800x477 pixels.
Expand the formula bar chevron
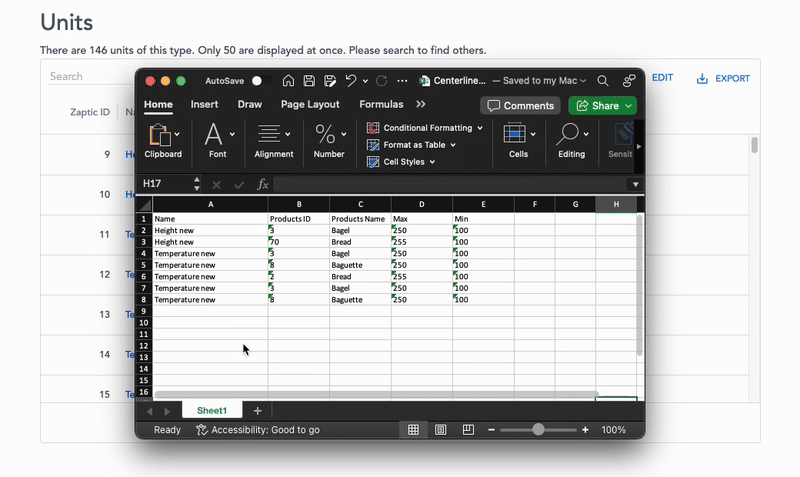[635, 184]
